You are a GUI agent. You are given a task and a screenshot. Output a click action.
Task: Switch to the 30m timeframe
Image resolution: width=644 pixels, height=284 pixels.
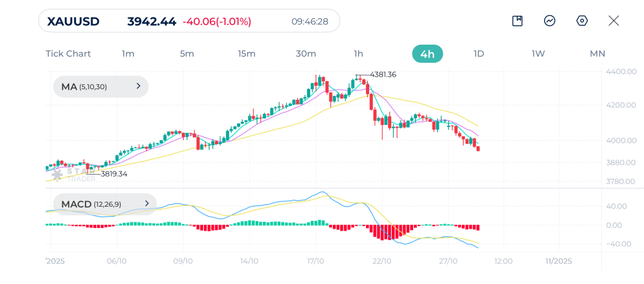[306, 54]
